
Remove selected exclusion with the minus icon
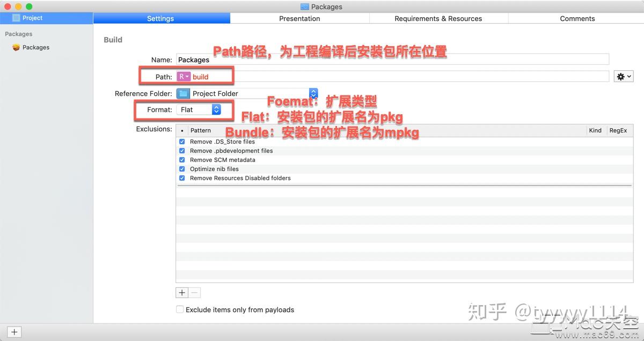coord(194,292)
